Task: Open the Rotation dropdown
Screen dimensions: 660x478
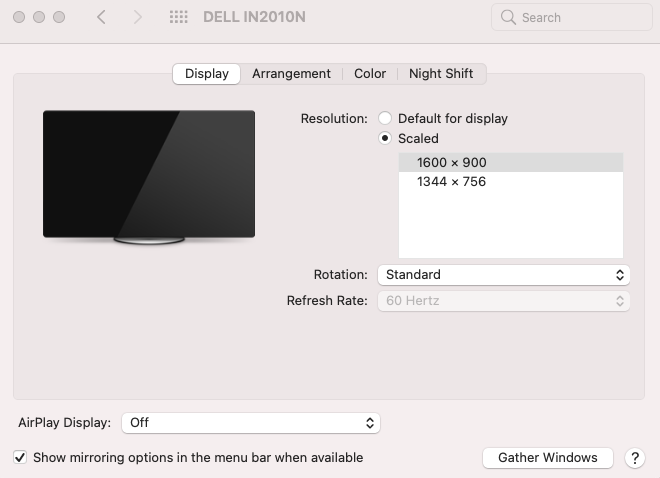Action: [504, 275]
